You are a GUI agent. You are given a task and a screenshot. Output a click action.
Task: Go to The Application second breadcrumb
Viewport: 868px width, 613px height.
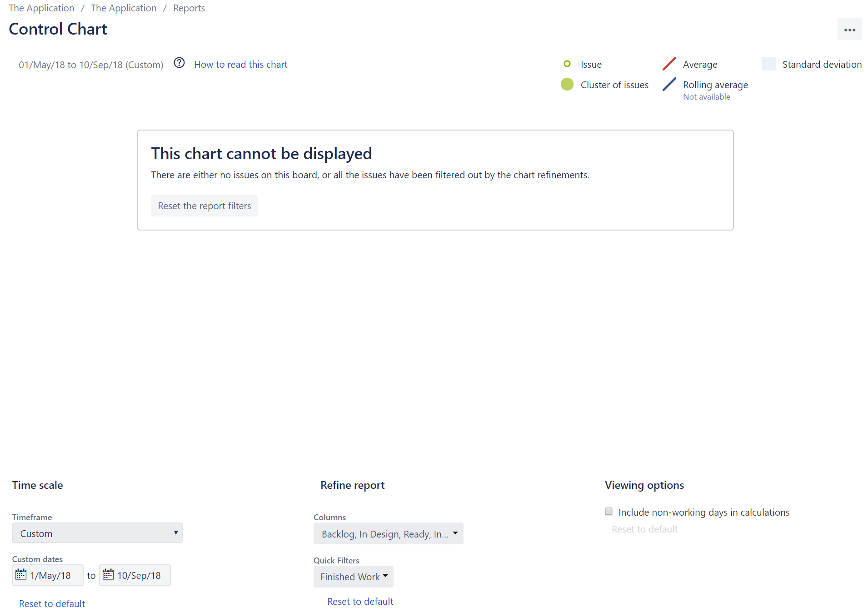point(124,8)
